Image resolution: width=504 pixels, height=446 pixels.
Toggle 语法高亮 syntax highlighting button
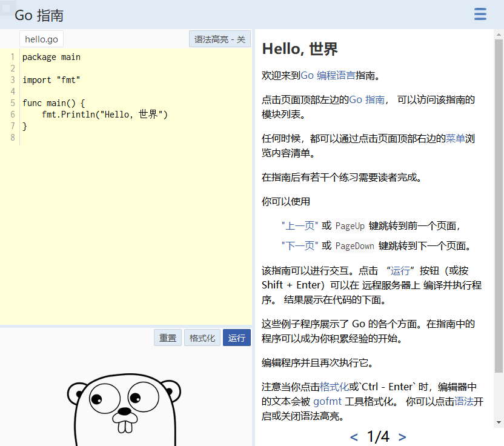[220, 39]
